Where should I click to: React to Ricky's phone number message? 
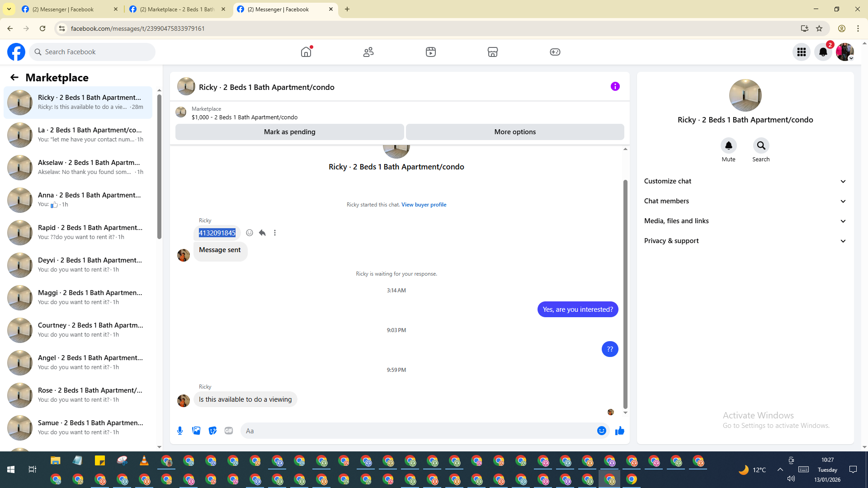[x=250, y=233]
